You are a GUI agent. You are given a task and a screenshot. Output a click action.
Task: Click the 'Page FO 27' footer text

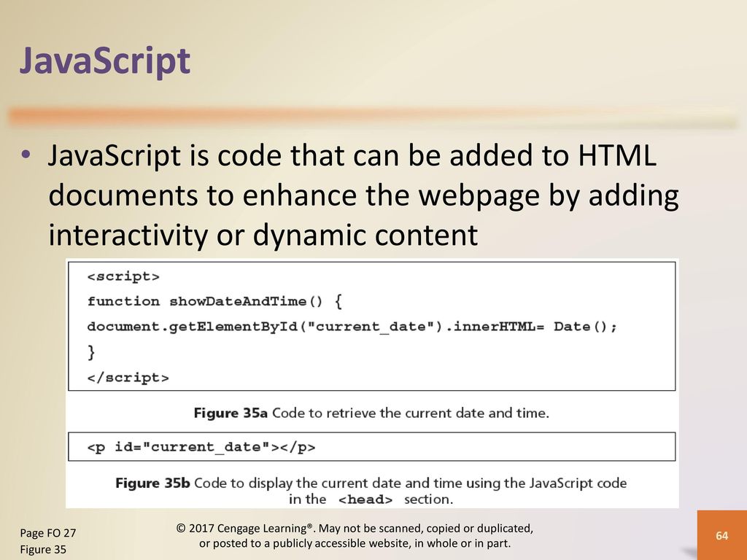coord(48,533)
